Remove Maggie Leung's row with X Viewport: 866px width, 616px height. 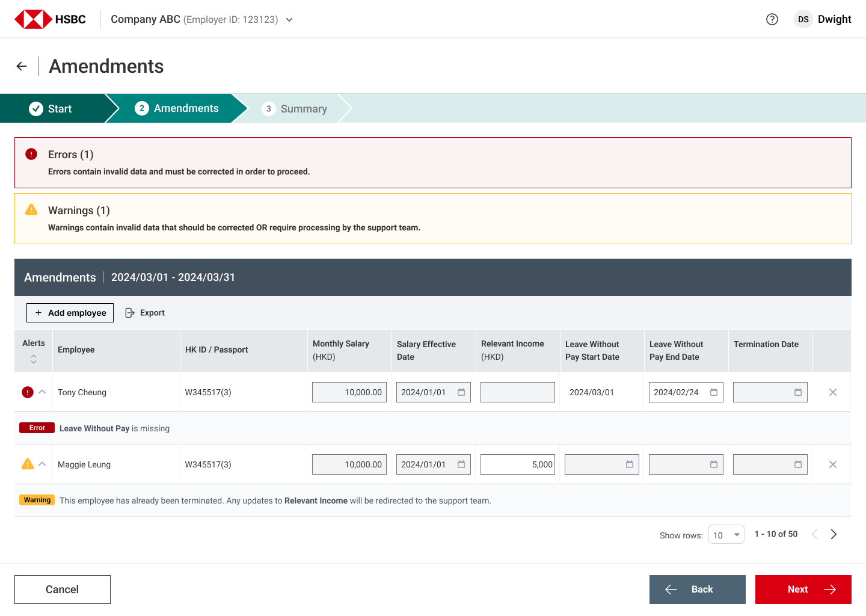pyautogui.click(x=833, y=464)
